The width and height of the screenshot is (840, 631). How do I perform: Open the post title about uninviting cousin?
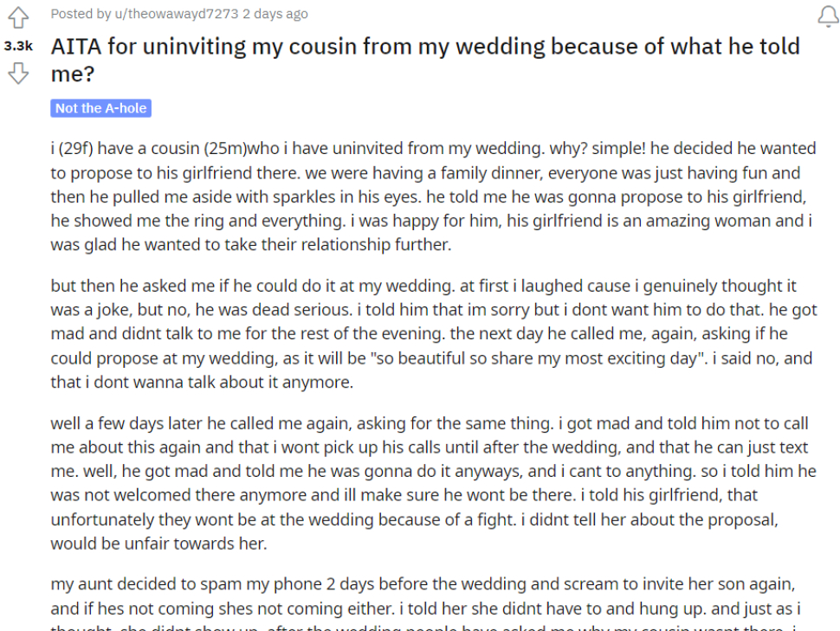click(425, 60)
